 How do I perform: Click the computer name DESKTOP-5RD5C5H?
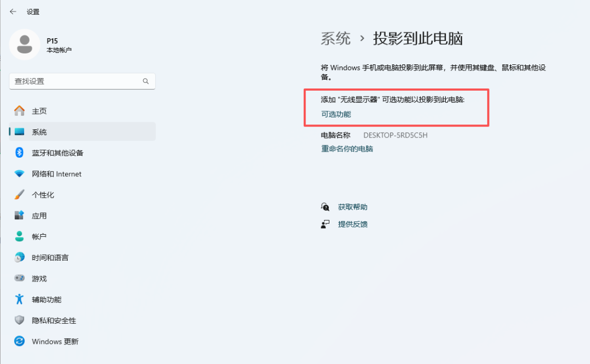pos(396,135)
